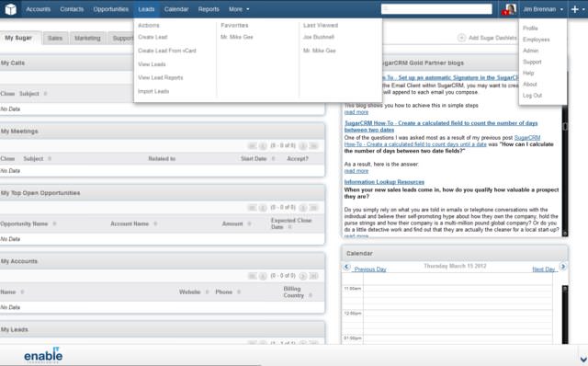Open last viewed Joe Bushnell
This screenshot has width=588, height=366.
319,37
